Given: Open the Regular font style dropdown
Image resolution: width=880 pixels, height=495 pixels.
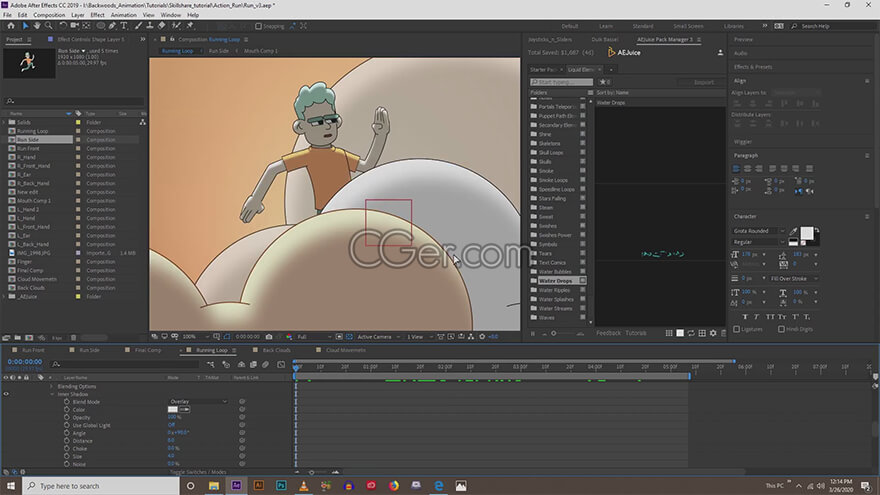Looking at the screenshot, I should click(x=759, y=242).
